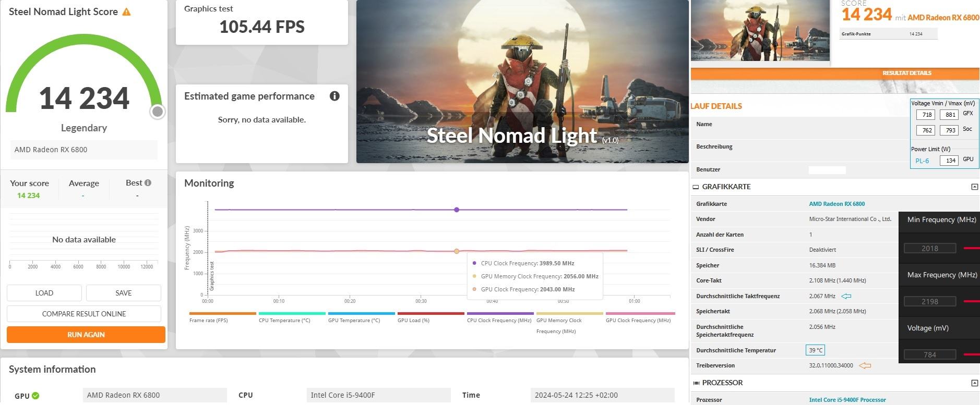Click the AMD Radeon RX 6800 GPU system field
980x405 pixels.
tap(155, 395)
